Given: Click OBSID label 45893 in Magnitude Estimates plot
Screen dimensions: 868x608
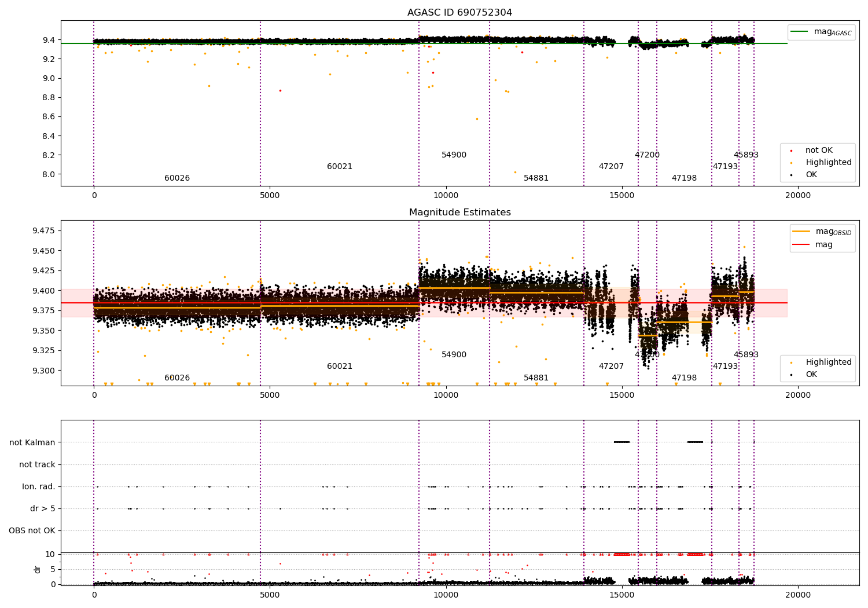Looking at the screenshot, I should (x=746, y=355).
